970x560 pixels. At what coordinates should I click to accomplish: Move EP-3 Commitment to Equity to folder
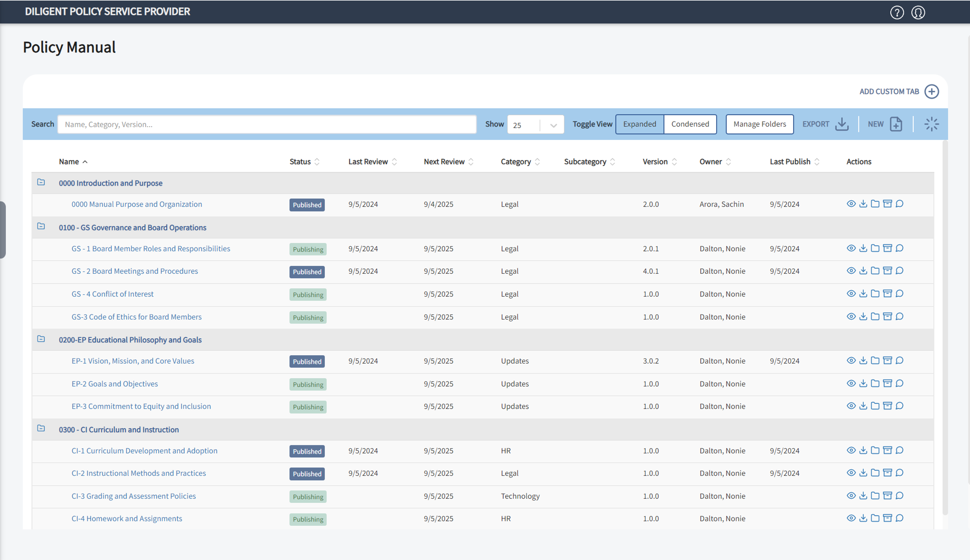pyautogui.click(x=875, y=406)
